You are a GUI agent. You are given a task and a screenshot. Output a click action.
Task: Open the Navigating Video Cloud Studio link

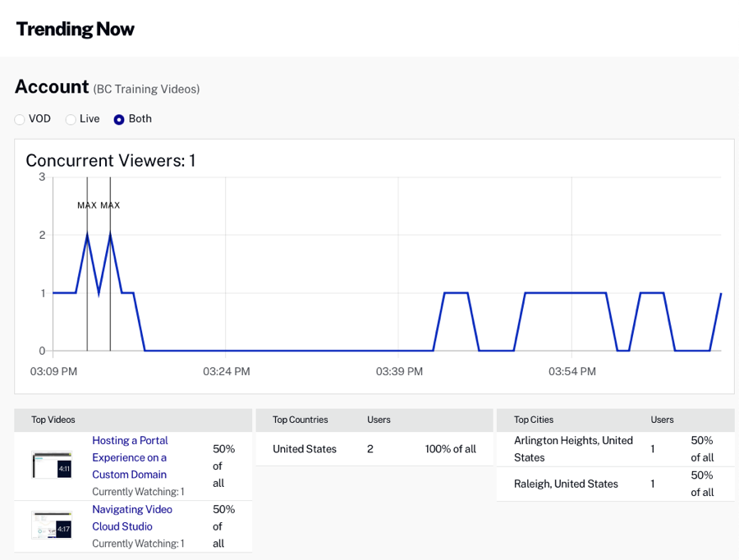132,517
